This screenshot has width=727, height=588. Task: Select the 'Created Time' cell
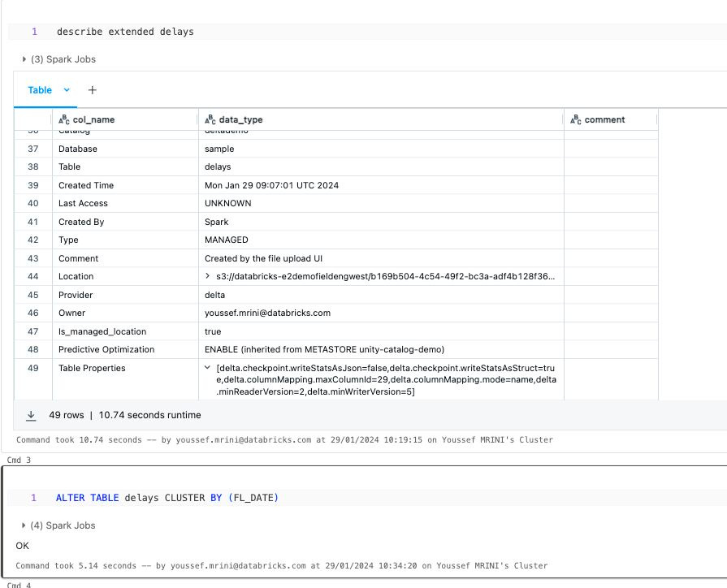click(125, 185)
